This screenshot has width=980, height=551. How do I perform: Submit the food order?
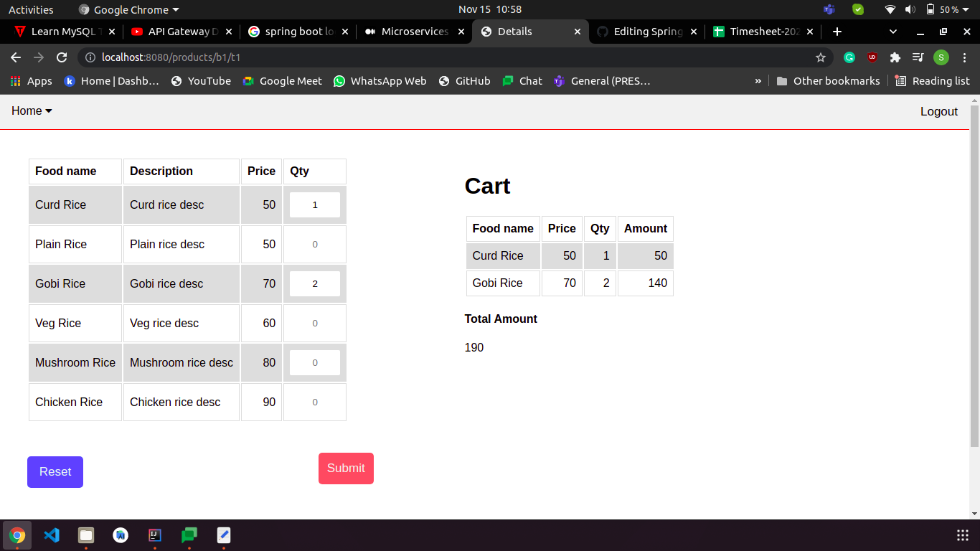[346, 468]
